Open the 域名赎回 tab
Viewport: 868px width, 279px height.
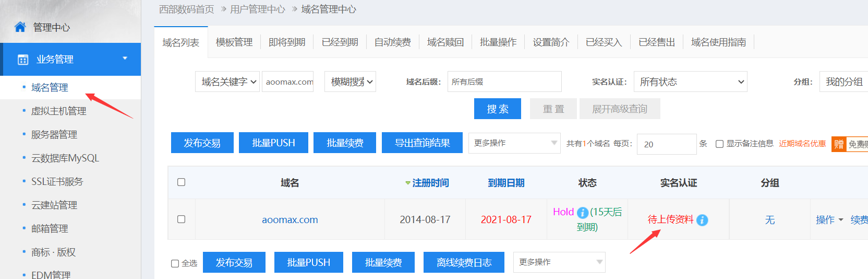click(445, 42)
